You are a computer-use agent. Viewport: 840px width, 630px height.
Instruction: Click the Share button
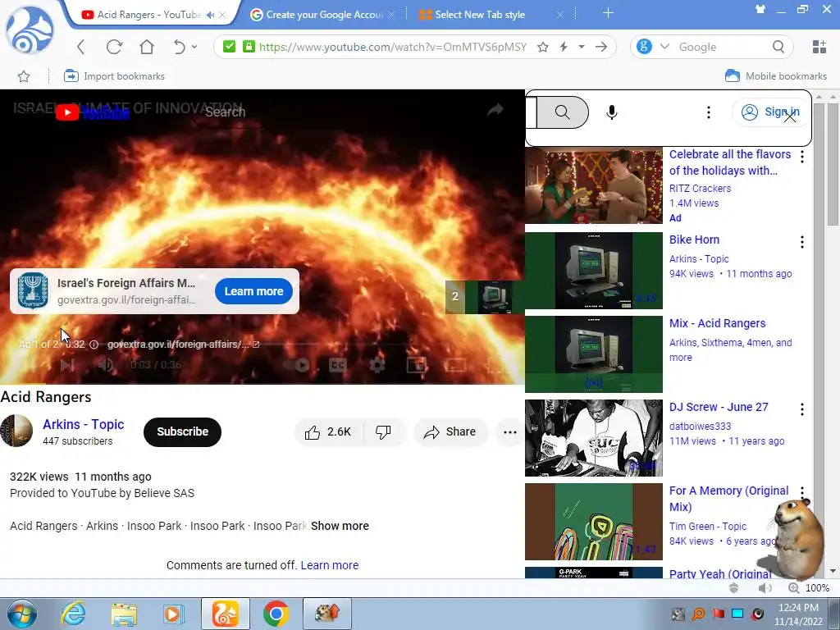(x=450, y=431)
